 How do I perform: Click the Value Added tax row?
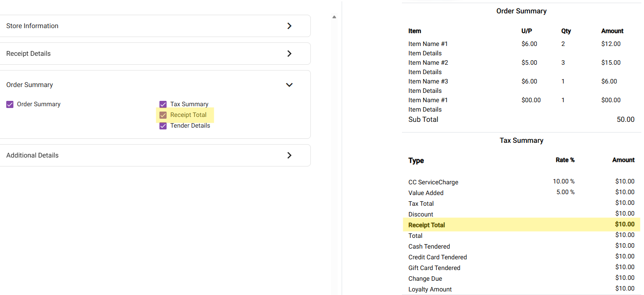click(426, 193)
